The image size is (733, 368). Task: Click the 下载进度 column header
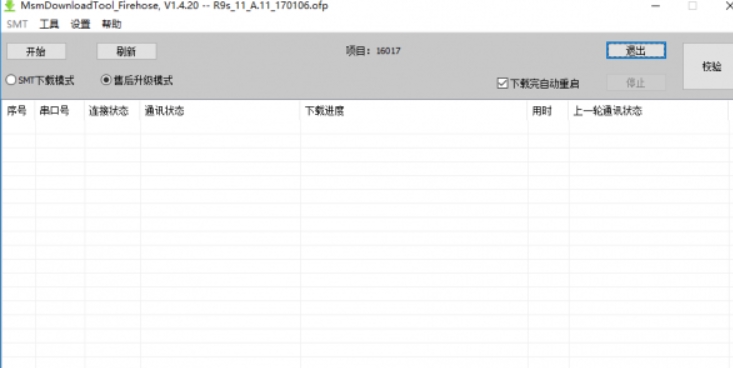pos(414,111)
